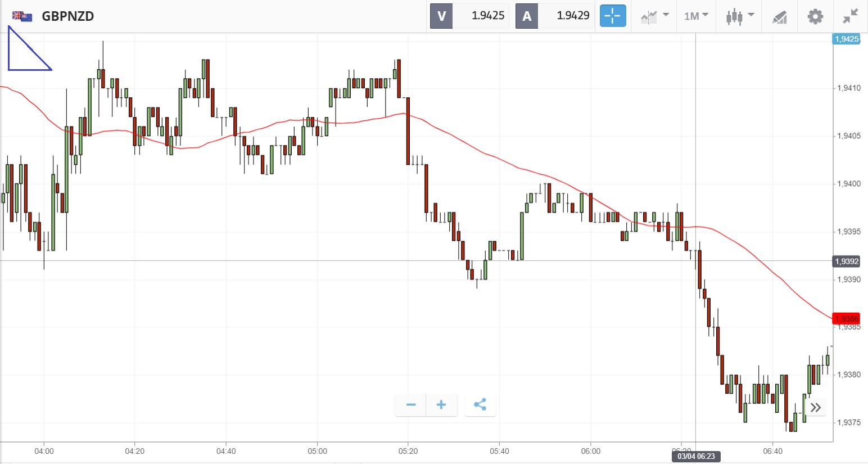Expand the candlestick chart type dropdown
The image size is (868, 464).
(739, 16)
